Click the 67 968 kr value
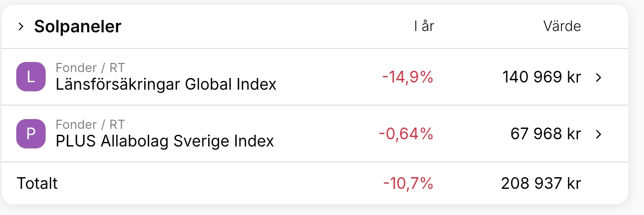 545,134
